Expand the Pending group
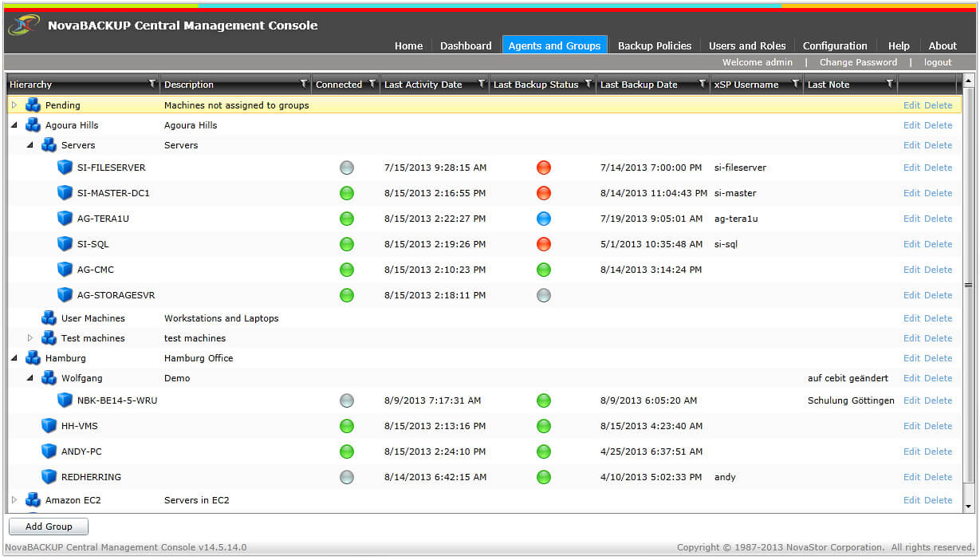 click(14, 105)
